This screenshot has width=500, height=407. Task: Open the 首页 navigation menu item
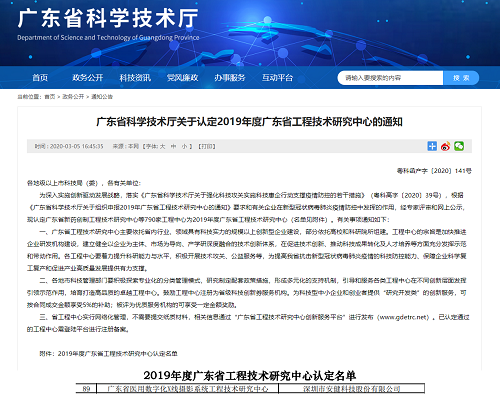40,78
